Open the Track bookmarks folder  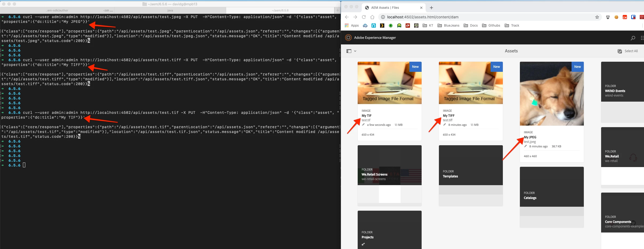[x=512, y=26]
